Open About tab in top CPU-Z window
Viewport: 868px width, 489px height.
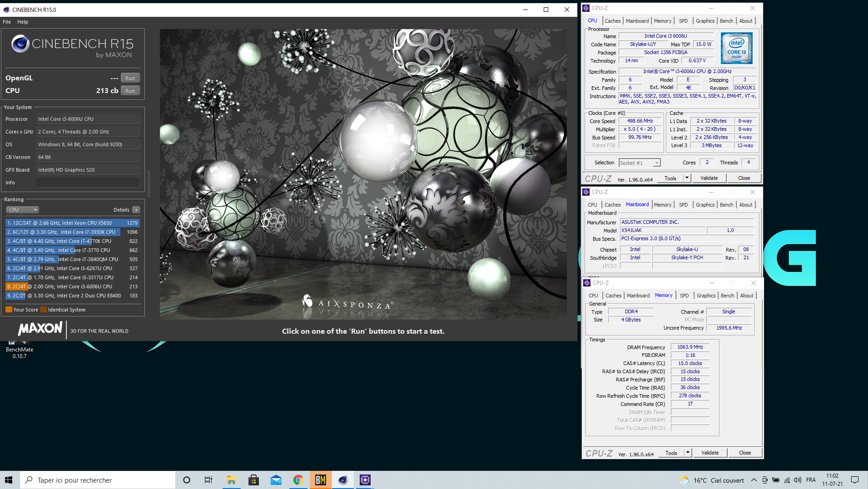(745, 21)
